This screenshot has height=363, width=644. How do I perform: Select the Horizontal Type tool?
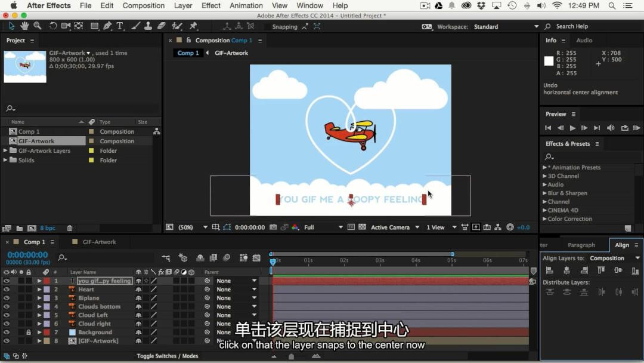(x=120, y=26)
